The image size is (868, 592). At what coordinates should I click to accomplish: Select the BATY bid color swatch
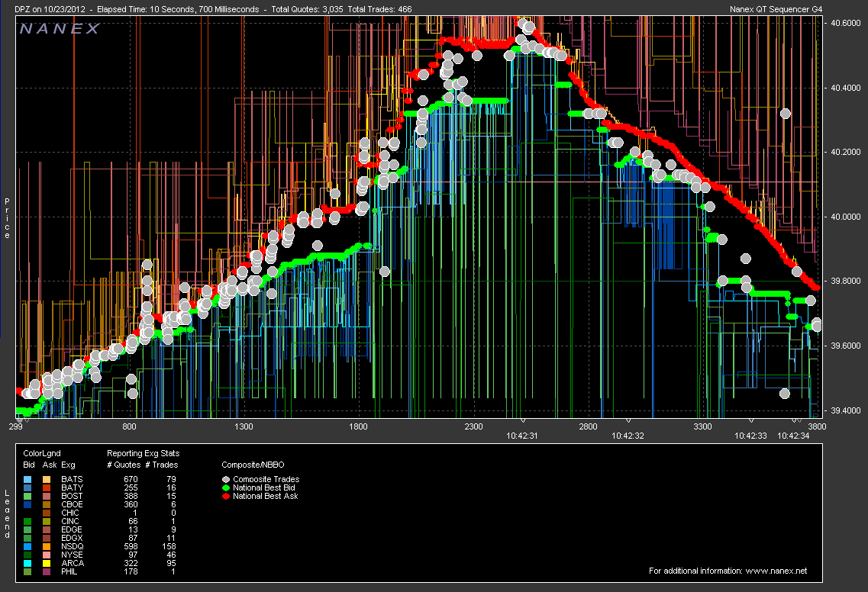[27, 487]
